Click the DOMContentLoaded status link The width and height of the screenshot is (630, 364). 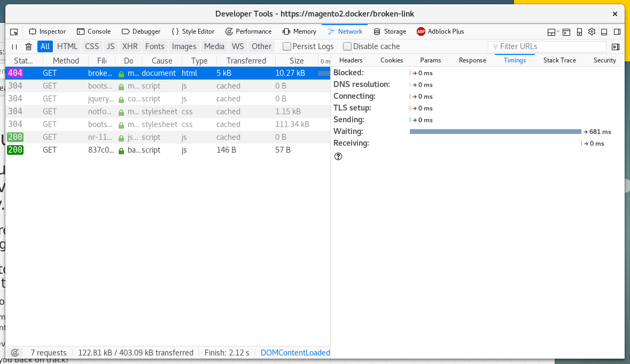click(x=295, y=353)
